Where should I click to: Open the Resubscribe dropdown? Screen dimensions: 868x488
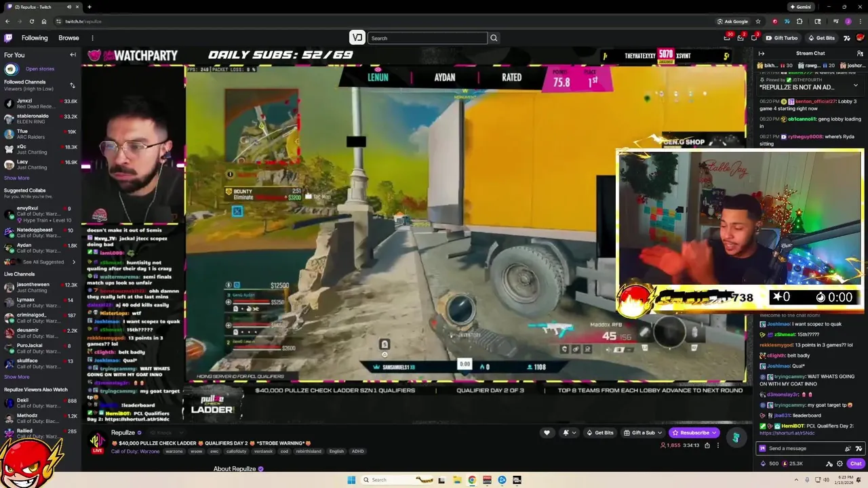point(694,432)
